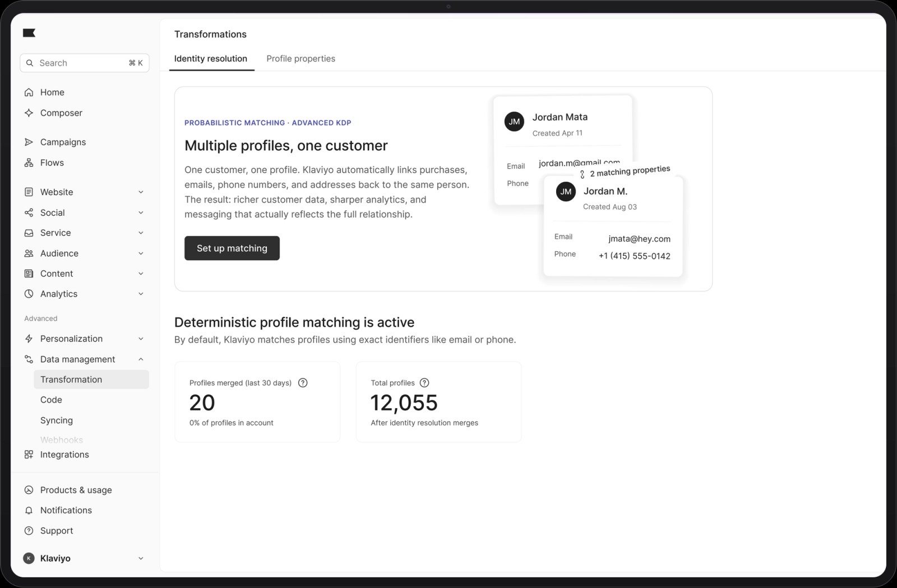Open Composer sparkle icon
Screen dimensions: 897x588
[29, 113]
